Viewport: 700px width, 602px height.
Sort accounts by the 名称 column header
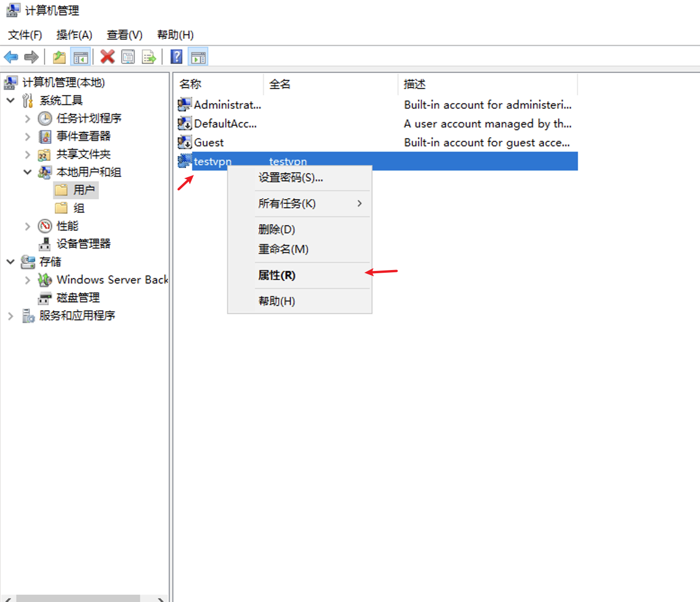coord(189,84)
